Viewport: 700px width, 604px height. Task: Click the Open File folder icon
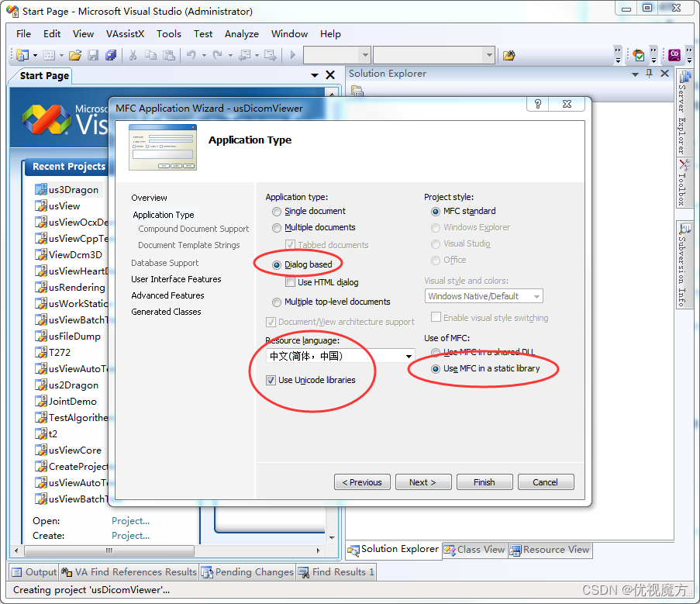(75, 55)
